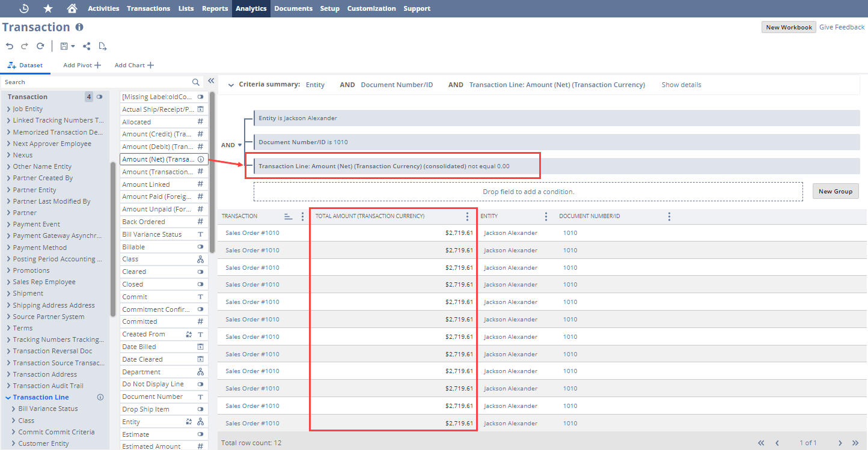This screenshot has height=450, width=868.
Task: Click the save disk icon
Action: (x=64, y=46)
